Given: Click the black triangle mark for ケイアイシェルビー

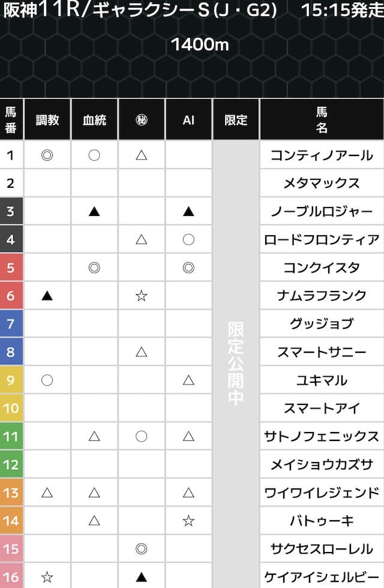Looking at the screenshot, I should click(x=142, y=577).
